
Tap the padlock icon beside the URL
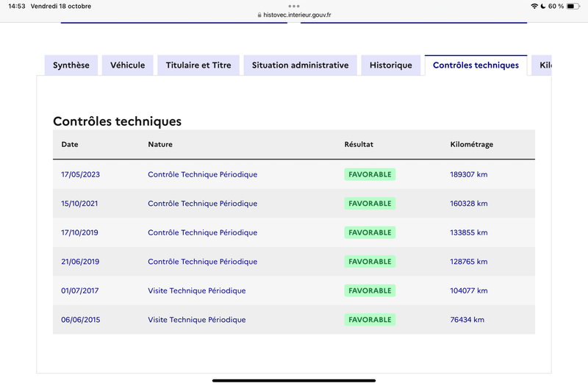pos(259,15)
